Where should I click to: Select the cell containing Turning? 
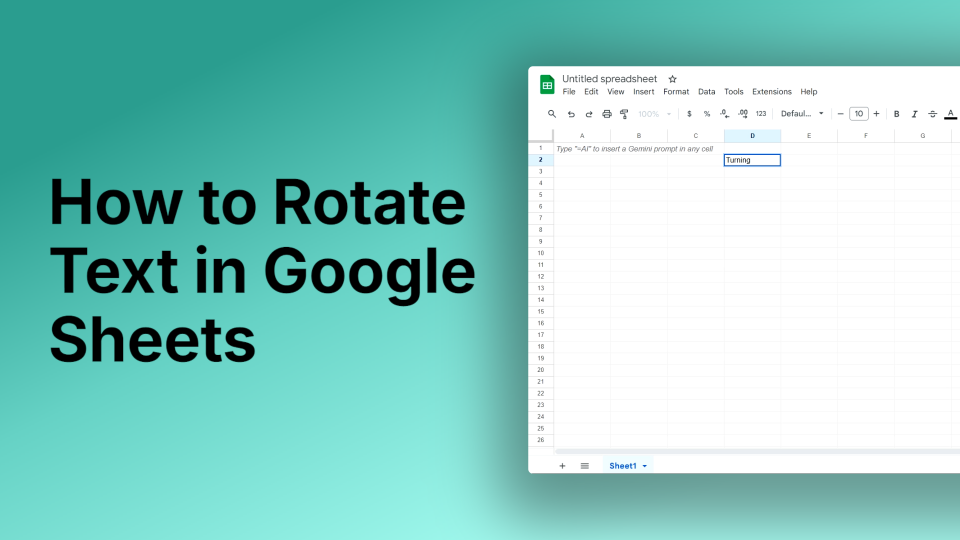click(752, 160)
